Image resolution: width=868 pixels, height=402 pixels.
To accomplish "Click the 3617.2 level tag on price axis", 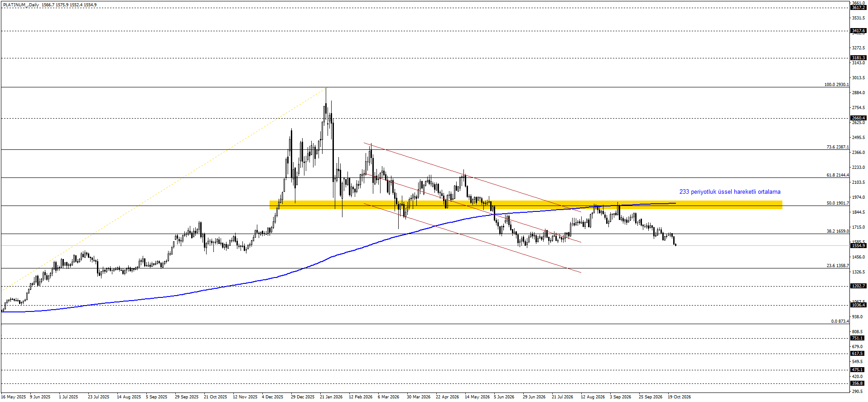I will tap(858, 8).
